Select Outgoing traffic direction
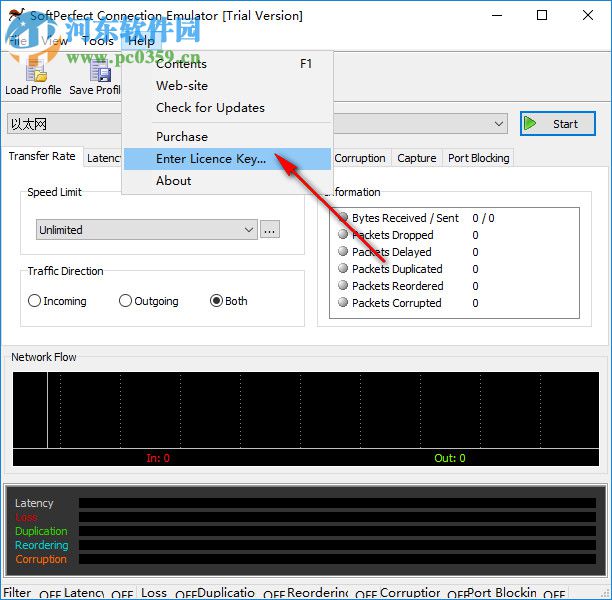612x600 pixels. (x=149, y=301)
